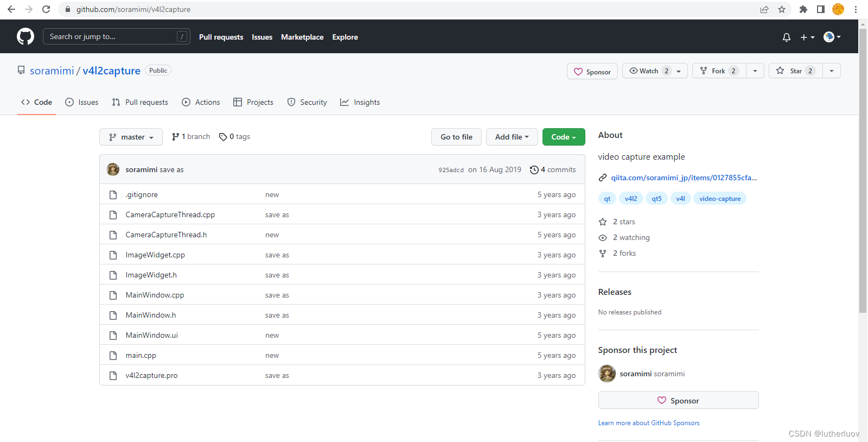The width and height of the screenshot is (868, 442).
Task: Open the Actions tab
Action: click(x=201, y=102)
